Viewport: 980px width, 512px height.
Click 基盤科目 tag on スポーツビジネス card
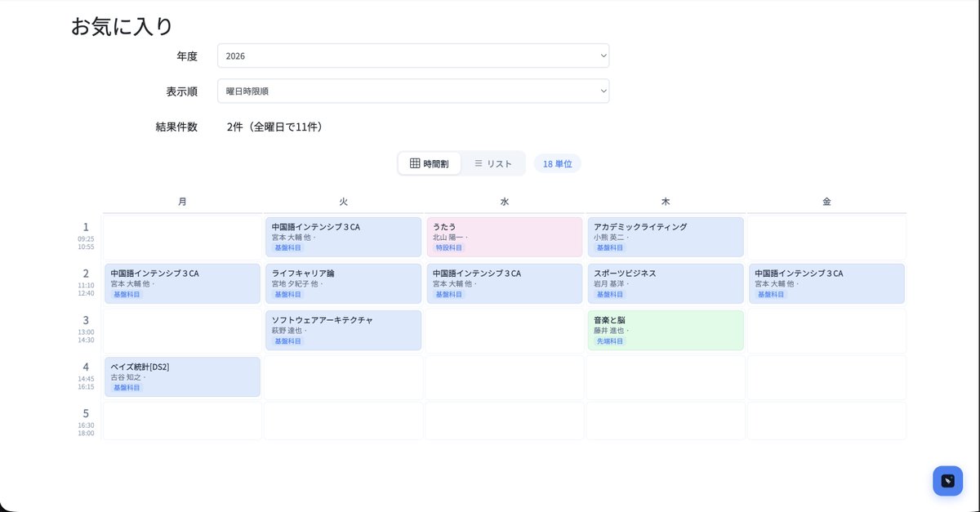[609, 294]
